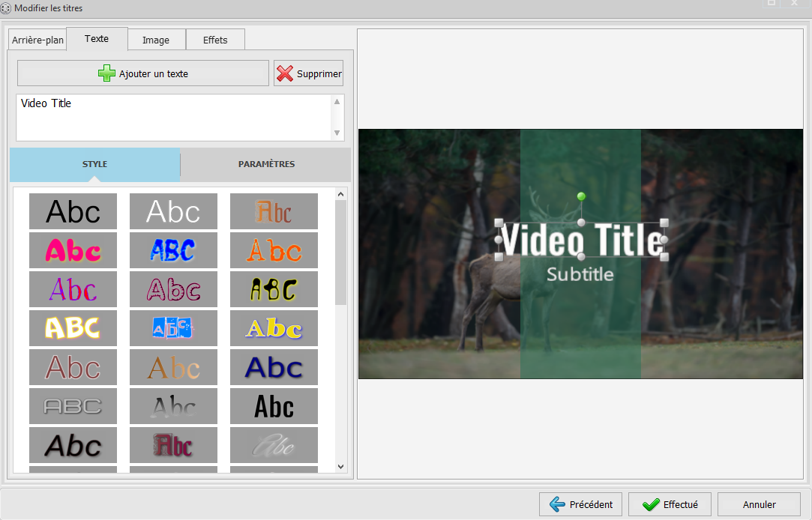Click the top-middle handle of Video Title
Screen dimensions: 812x520
pos(581,223)
